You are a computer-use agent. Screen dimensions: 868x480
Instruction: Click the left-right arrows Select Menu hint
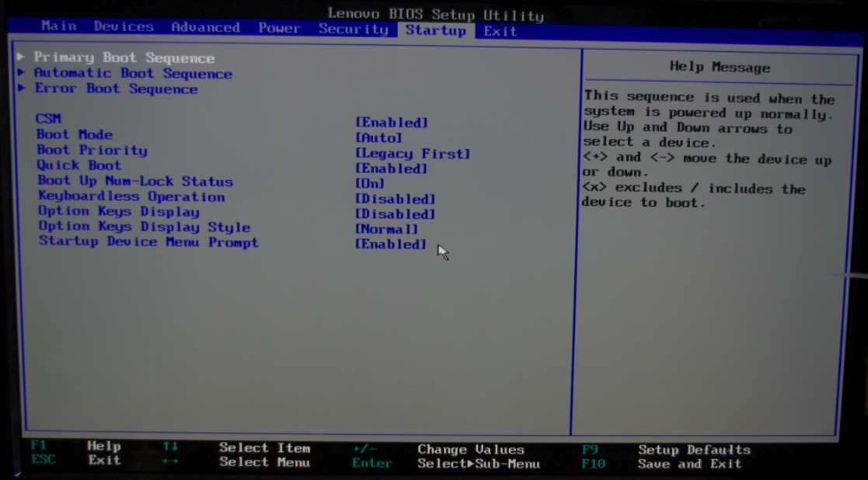click(236, 461)
